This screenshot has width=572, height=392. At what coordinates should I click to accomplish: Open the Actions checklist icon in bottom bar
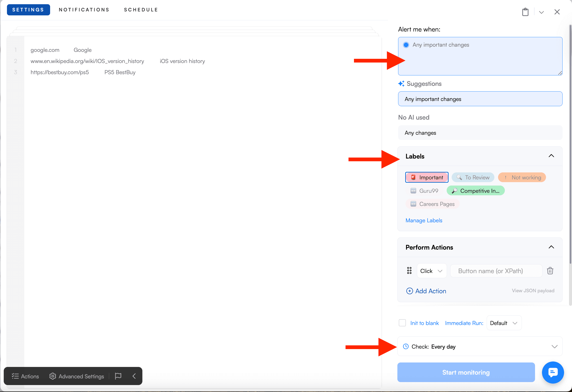click(15, 376)
